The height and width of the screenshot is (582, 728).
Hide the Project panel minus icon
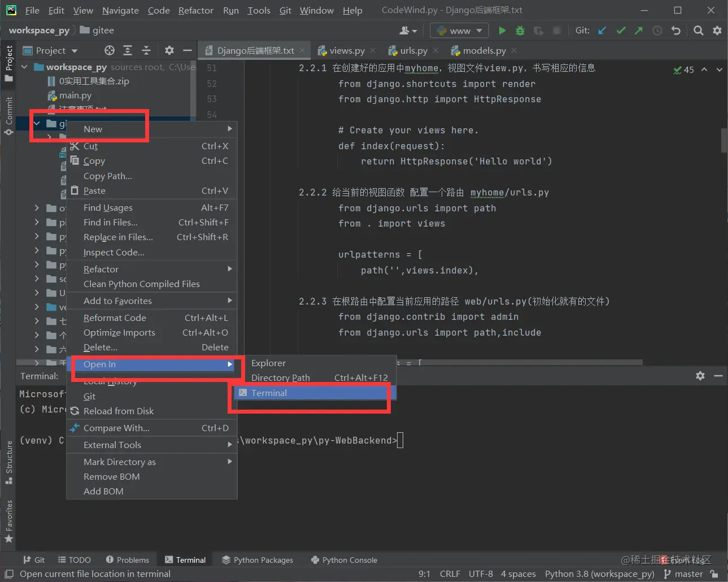point(188,51)
